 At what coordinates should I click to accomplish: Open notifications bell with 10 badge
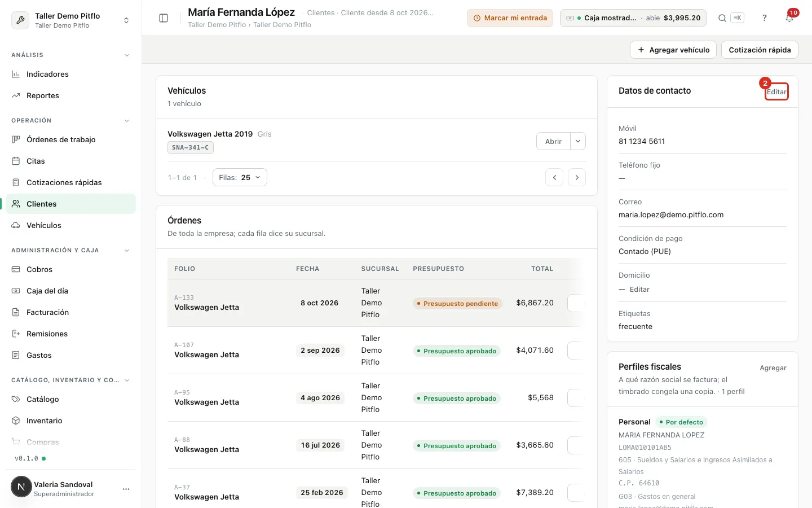789,18
